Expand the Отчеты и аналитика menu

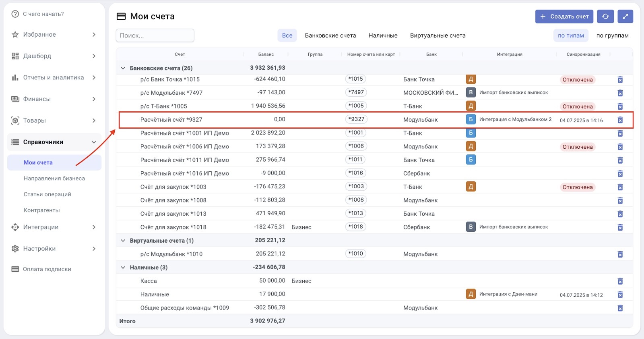coord(54,77)
